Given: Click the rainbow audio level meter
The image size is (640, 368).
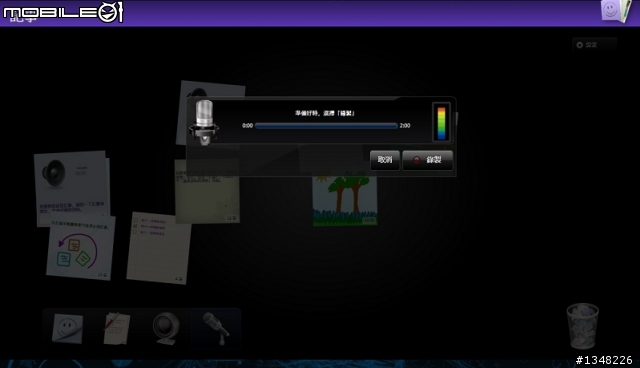Looking at the screenshot, I should coord(441,122).
